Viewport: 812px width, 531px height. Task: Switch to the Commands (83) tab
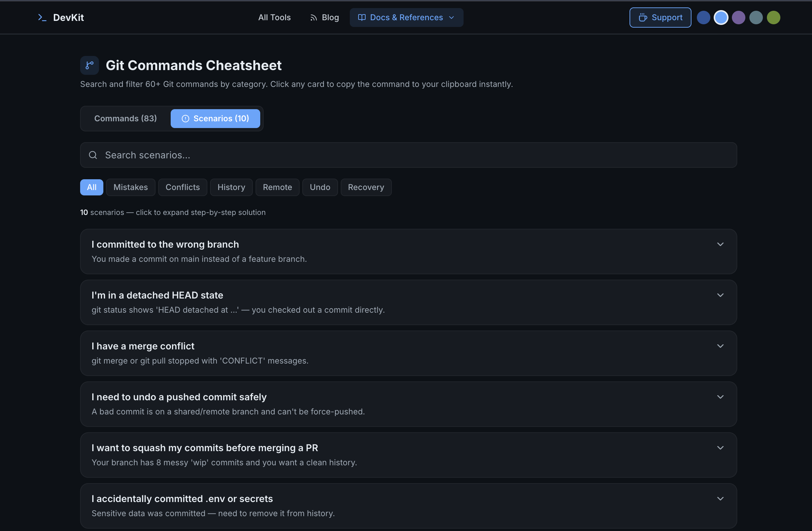[125, 119]
